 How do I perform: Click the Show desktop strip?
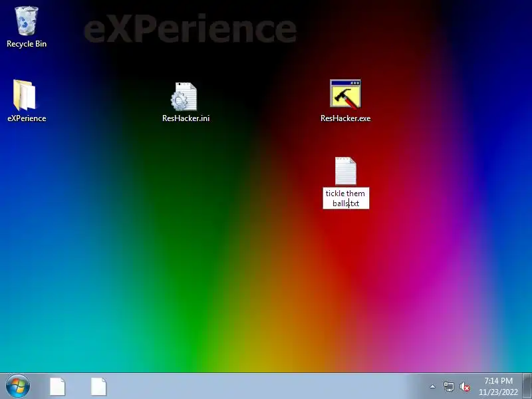(x=527, y=386)
